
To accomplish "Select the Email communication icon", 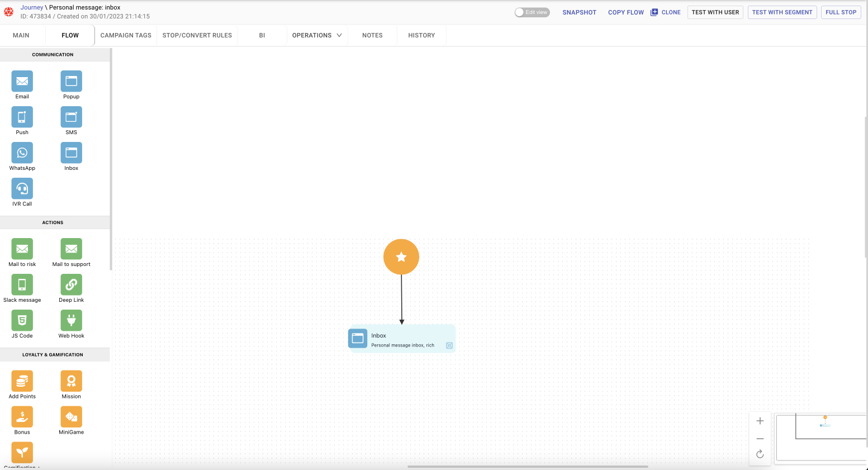I will click(x=22, y=82).
